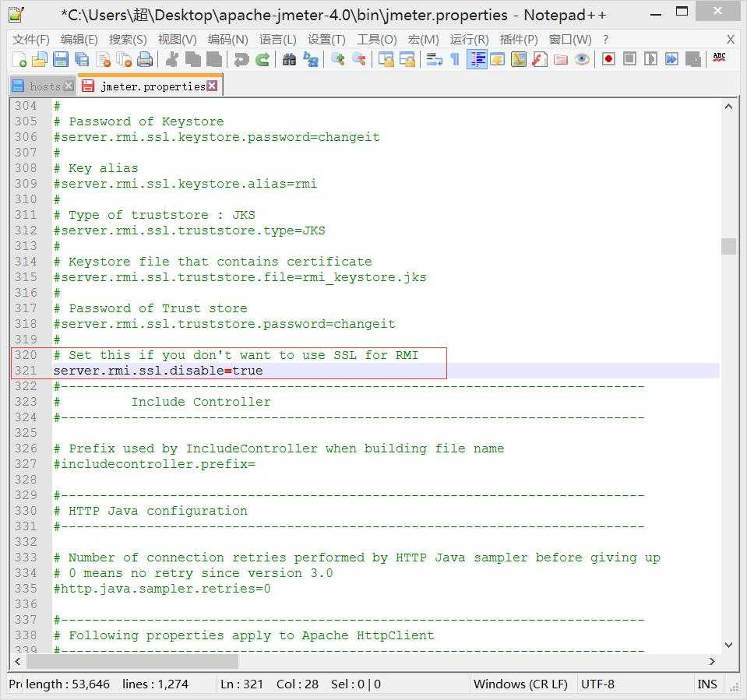Click the vertical scrollbar down arrow
Image resolution: width=747 pixels, height=700 pixels.
728,645
